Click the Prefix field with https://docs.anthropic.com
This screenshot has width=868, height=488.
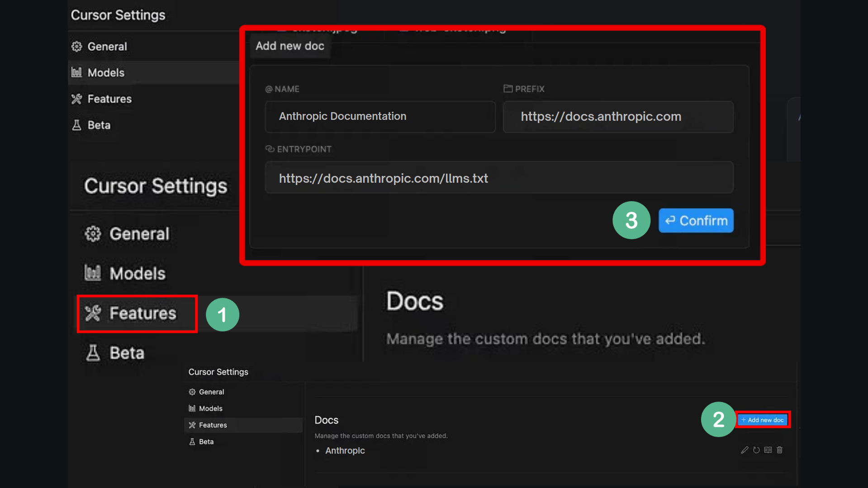point(618,117)
